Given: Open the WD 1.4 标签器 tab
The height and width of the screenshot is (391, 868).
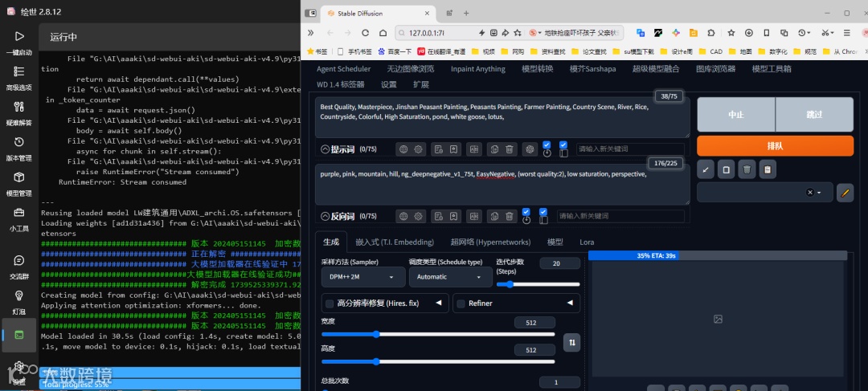Looking at the screenshot, I should click(341, 84).
